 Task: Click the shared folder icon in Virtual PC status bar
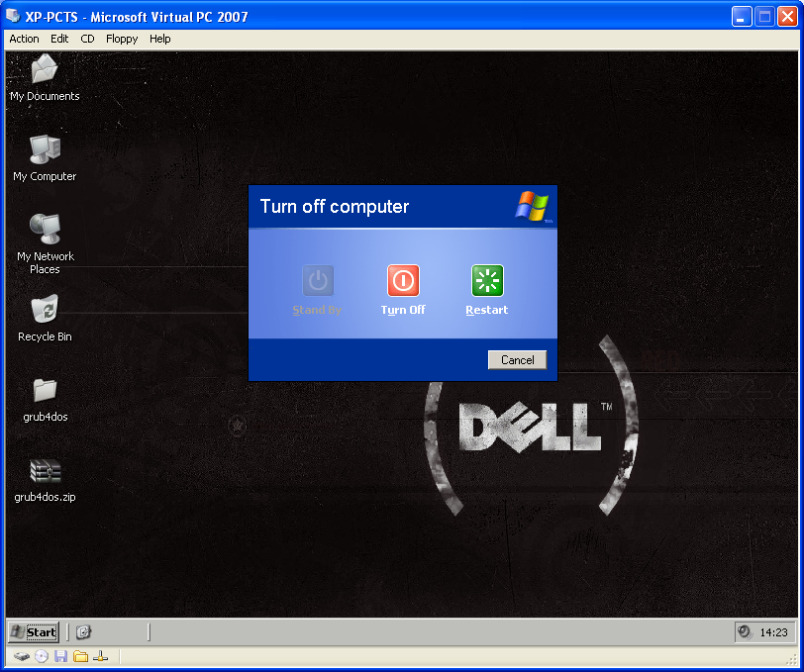click(80, 656)
